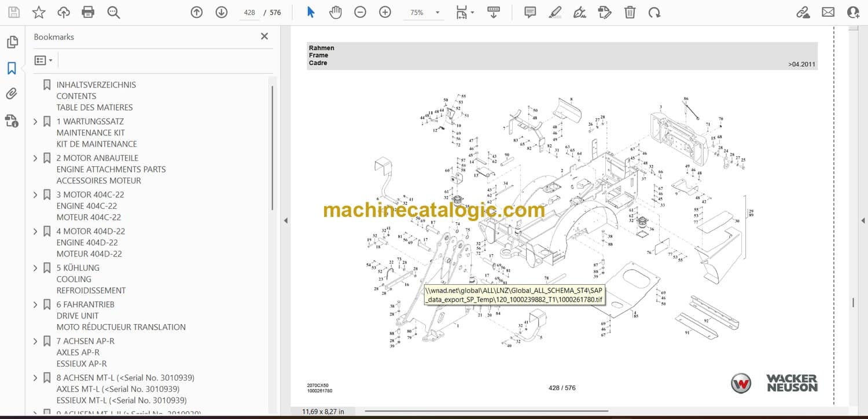Viewport: 868px width, 419px height.
Task: Open the bookmark options menu
Action: point(43,60)
